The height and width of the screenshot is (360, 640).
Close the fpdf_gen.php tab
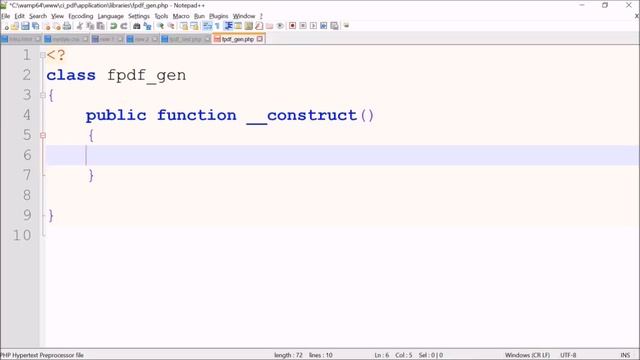coord(260,39)
